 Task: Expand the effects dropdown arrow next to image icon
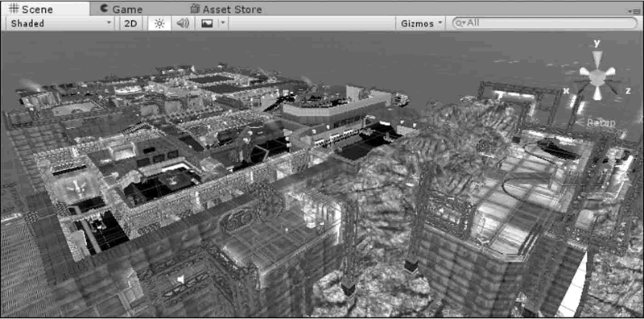click(x=223, y=23)
